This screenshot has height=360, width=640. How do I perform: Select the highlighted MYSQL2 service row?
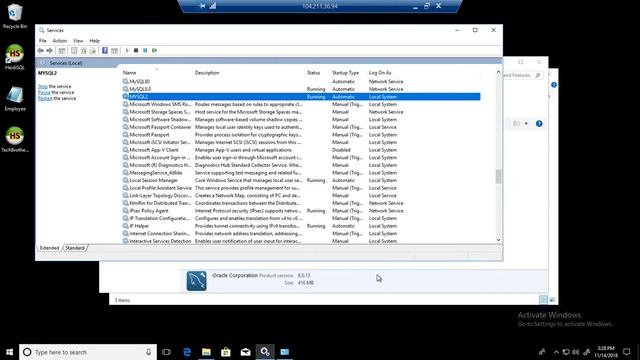[x=301, y=97]
